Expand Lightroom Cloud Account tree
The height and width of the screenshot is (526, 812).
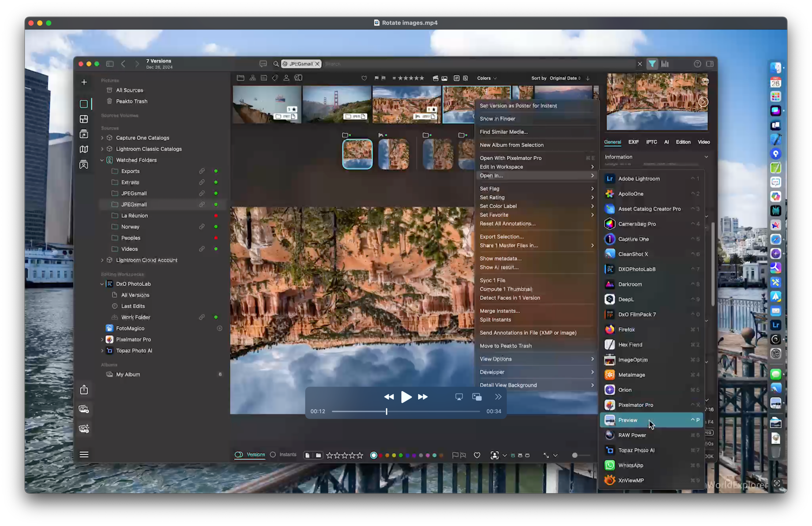[102, 260]
